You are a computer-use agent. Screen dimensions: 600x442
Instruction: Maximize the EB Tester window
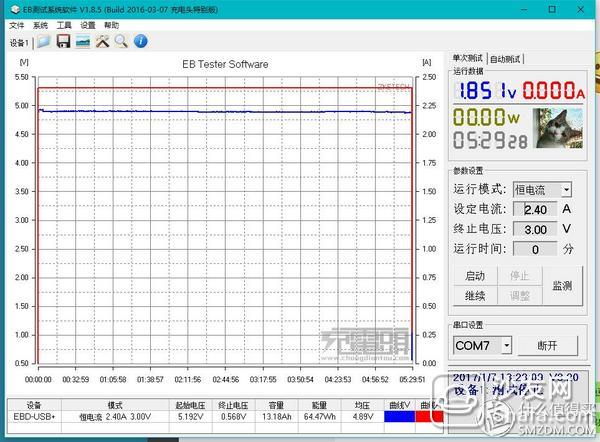click(552, 9)
